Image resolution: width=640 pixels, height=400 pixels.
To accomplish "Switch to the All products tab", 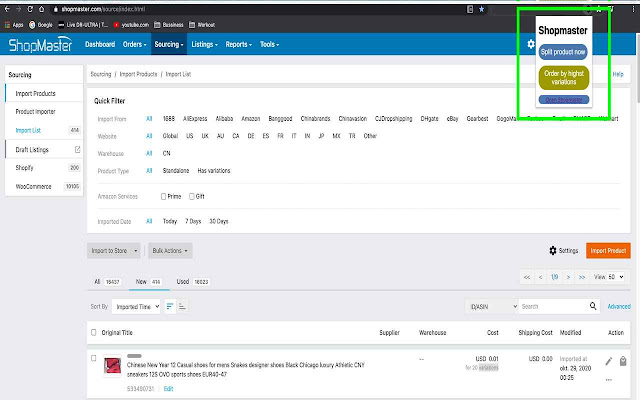I will click(x=107, y=282).
